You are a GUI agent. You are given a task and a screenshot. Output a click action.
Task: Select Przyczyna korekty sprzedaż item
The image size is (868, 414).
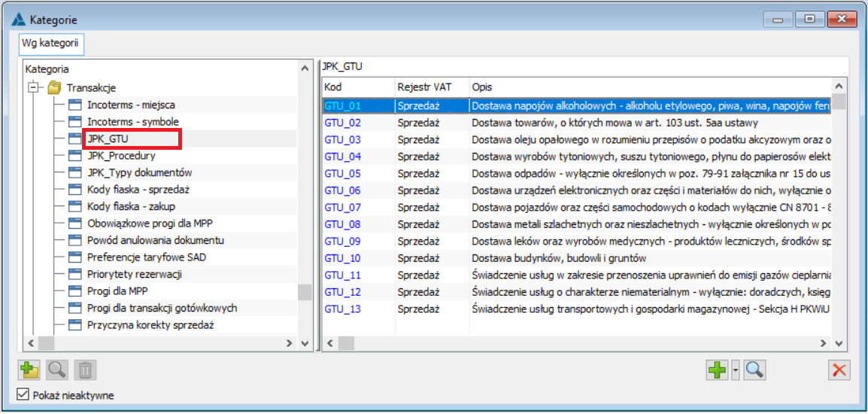[x=150, y=324]
